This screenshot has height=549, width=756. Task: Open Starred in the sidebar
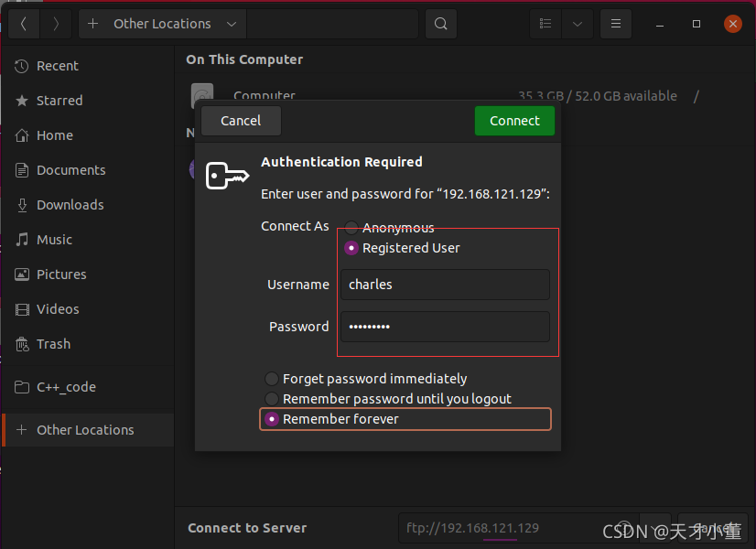[88, 101]
